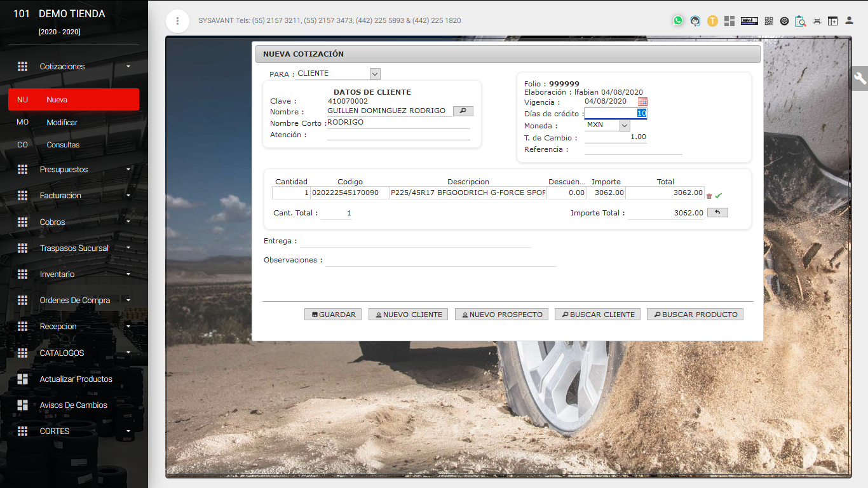This screenshot has width=868, height=488.
Task: Open the PARA client type dropdown
Action: point(374,74)
